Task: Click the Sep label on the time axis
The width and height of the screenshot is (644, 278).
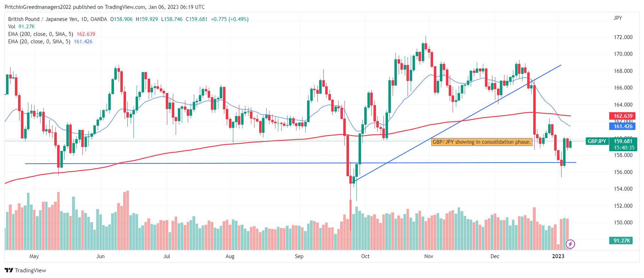Action: (299, 256)
